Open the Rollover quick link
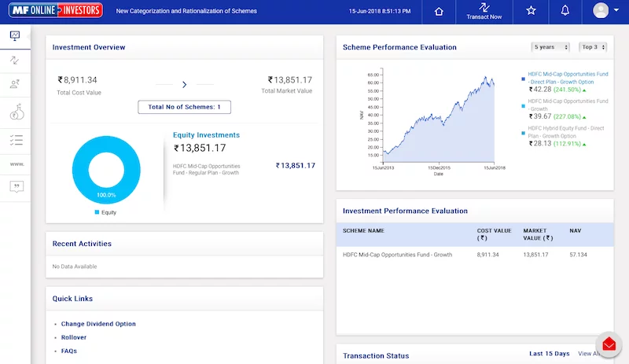The width and height of the screenshot is (629, 364). pyautogui.click(x=74, y=337)
